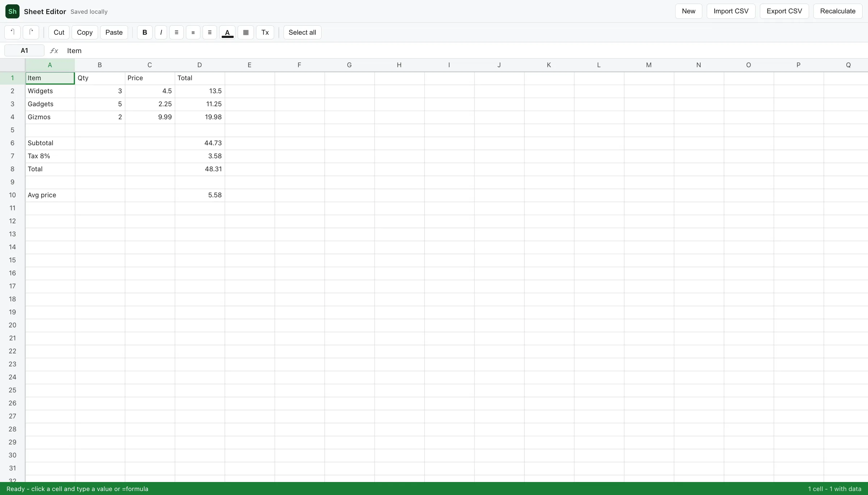Toggle italic formatting with I
Viewport: 868px width, 495px height.
point(161,32)
